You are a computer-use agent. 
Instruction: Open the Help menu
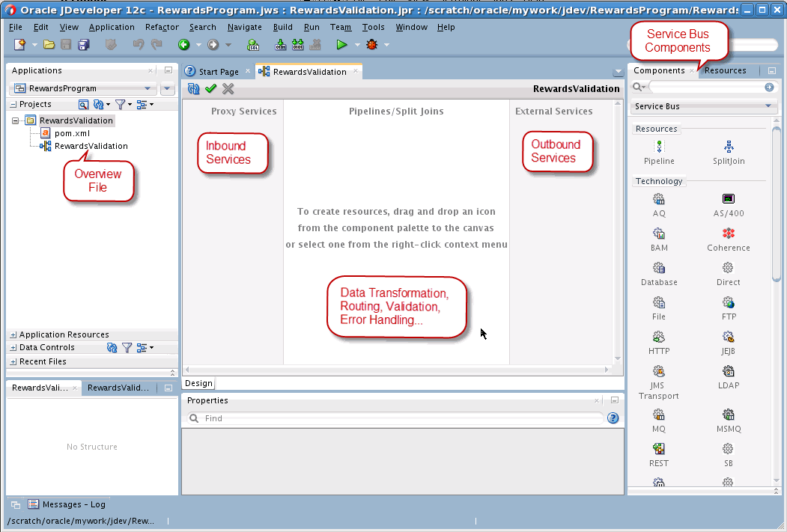[x=446, y=27]
